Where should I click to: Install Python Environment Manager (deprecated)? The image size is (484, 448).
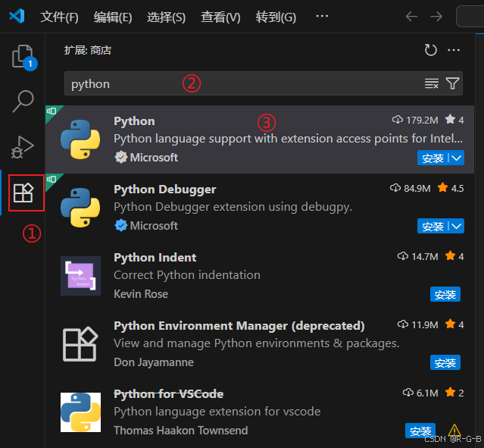[445, 362]
